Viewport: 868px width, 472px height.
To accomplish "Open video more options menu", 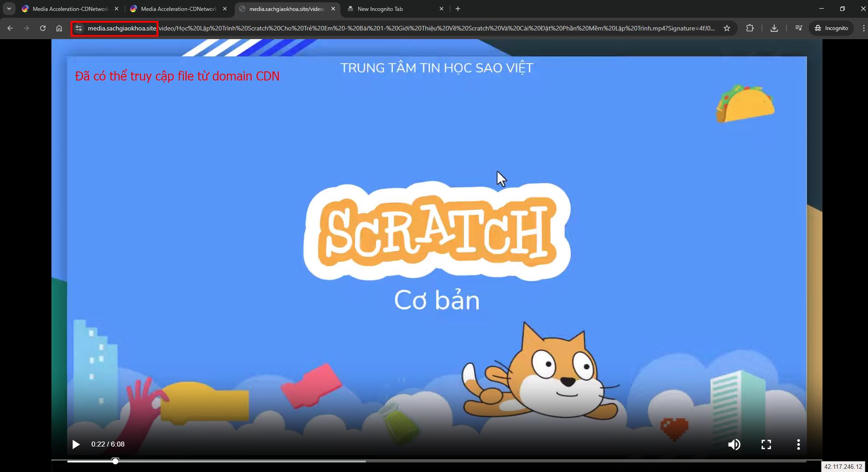I will [798, 444].
